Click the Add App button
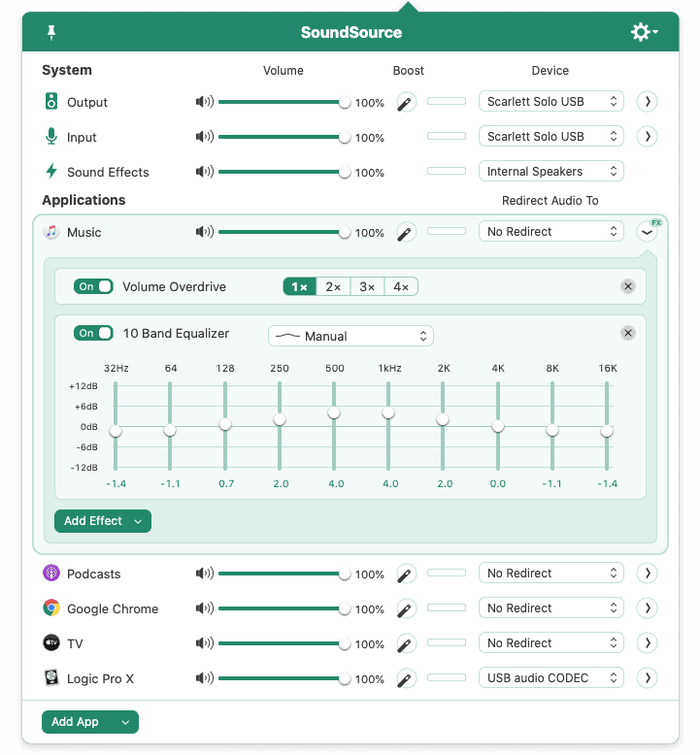 pos(89,722)
